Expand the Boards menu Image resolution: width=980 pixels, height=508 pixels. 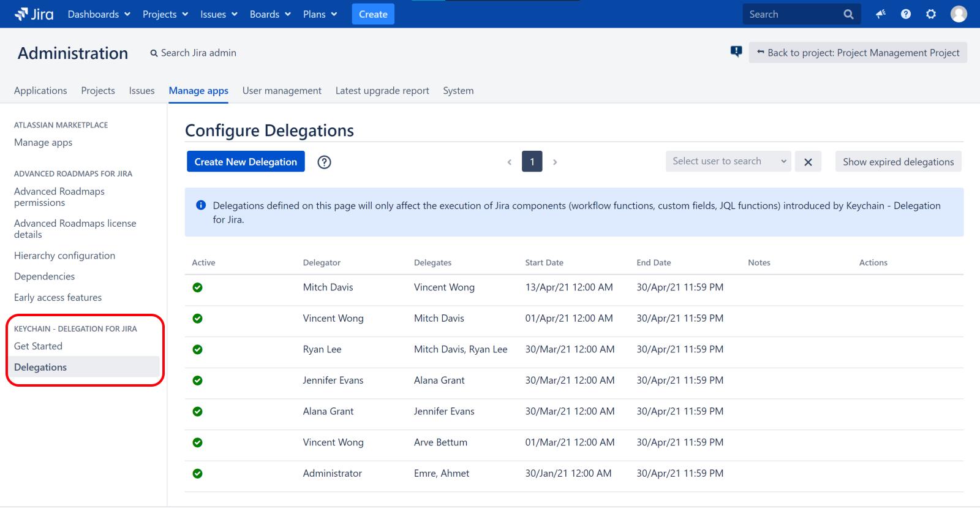270,14
